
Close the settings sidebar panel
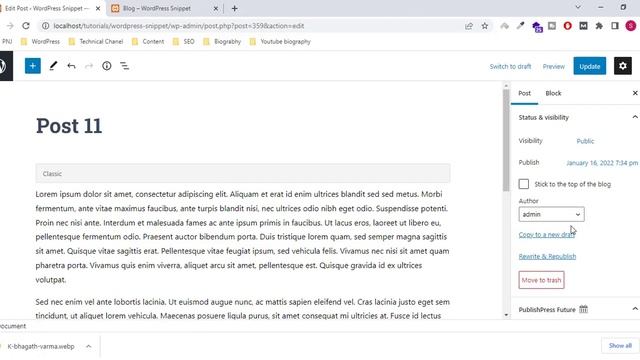tap(635, 93)
